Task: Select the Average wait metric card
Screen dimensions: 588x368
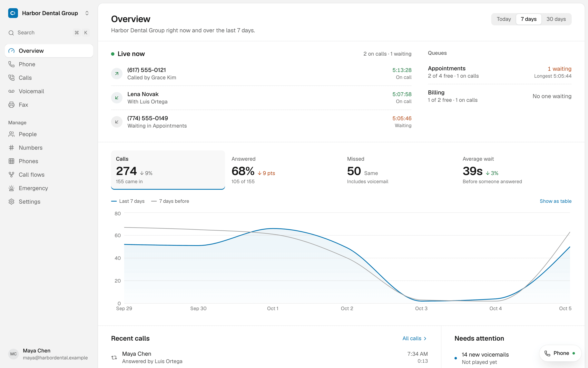Action: [x=515, y=170]
